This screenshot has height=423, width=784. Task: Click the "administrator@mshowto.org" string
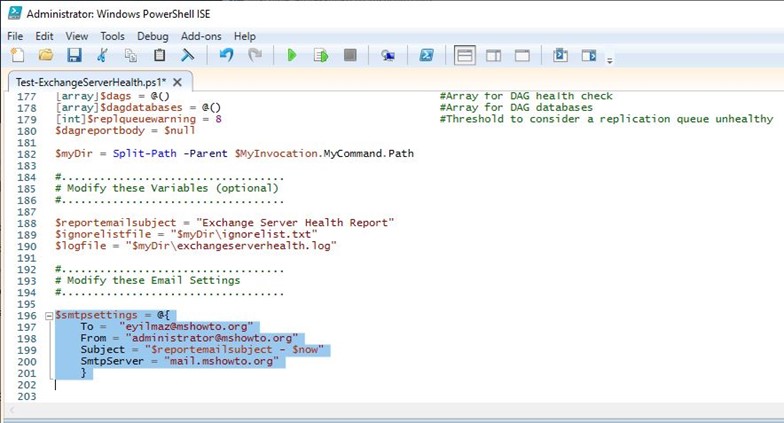(x=212, y=338)
